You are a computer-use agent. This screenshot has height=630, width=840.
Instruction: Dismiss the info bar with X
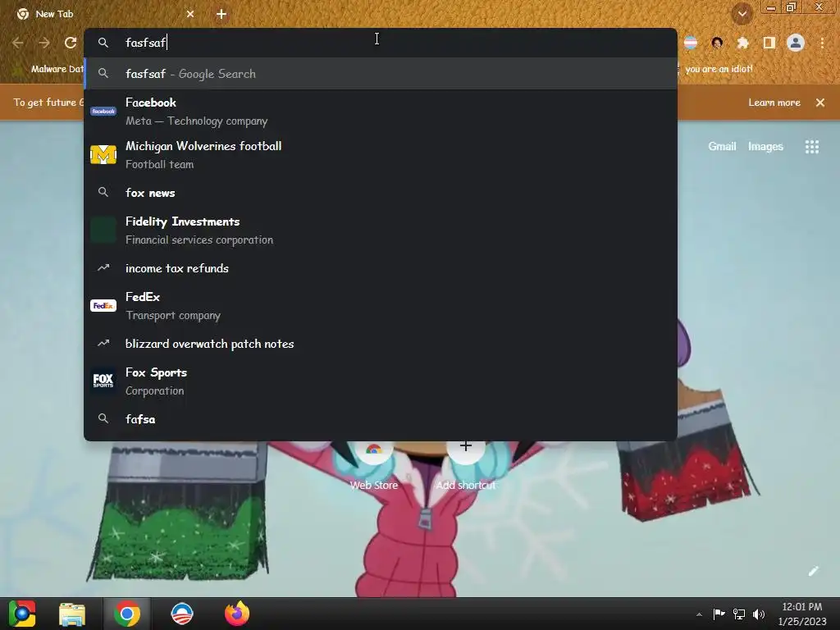[x=820, y=103]
